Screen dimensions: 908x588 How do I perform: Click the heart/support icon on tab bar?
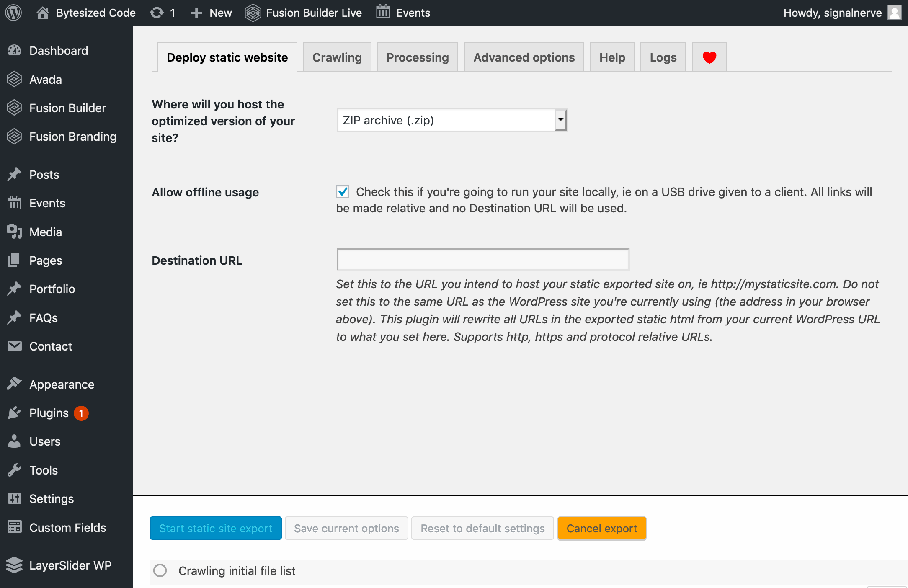[709, 57]
